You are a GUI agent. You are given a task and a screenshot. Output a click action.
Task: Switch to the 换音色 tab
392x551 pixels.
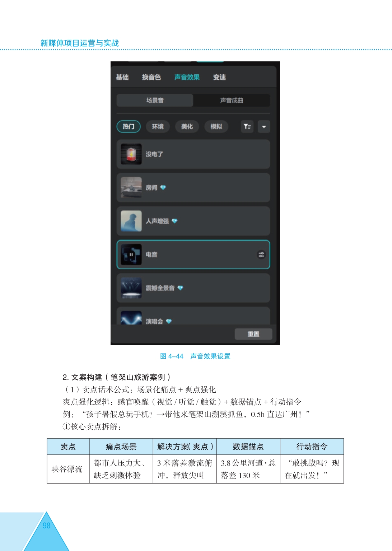coord(151,77)
